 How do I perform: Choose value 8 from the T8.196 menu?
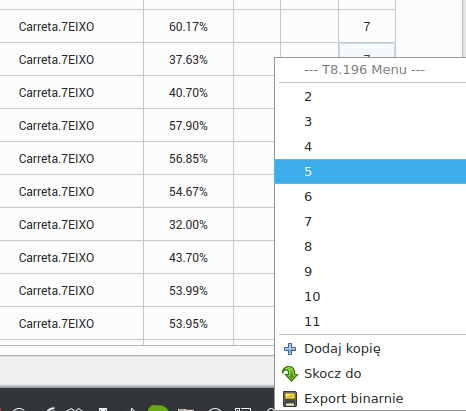point(370,247)
